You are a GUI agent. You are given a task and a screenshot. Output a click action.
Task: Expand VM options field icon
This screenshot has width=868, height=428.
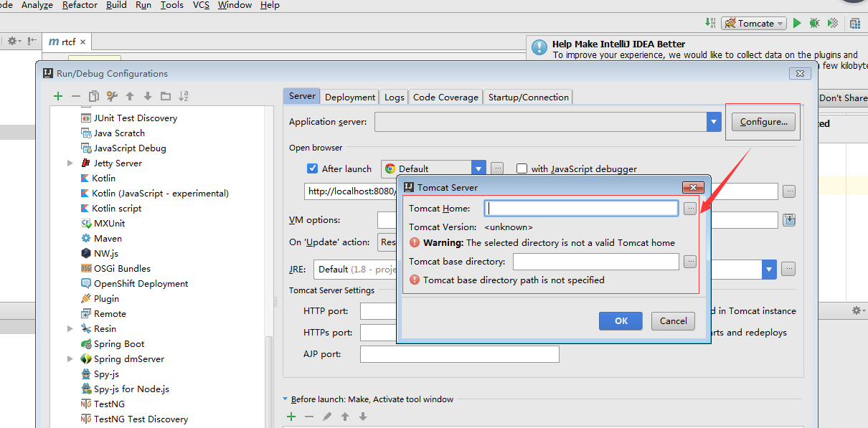[789, 220]
